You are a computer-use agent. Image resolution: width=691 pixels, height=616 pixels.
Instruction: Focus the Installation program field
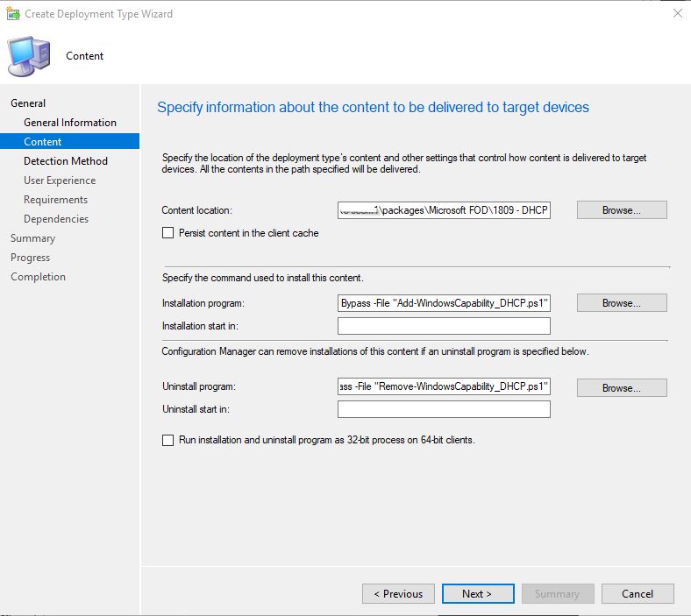click(x=444, y=303)
